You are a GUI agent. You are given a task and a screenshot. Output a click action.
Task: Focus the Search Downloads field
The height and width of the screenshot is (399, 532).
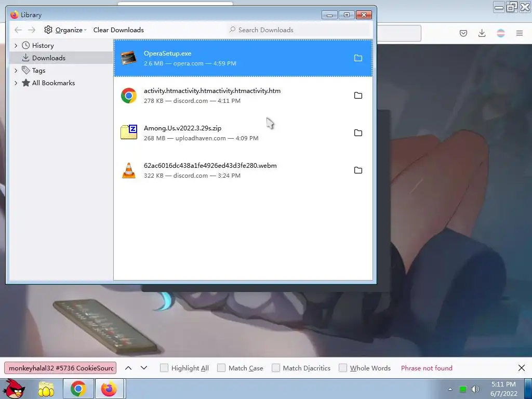point(300,30)
